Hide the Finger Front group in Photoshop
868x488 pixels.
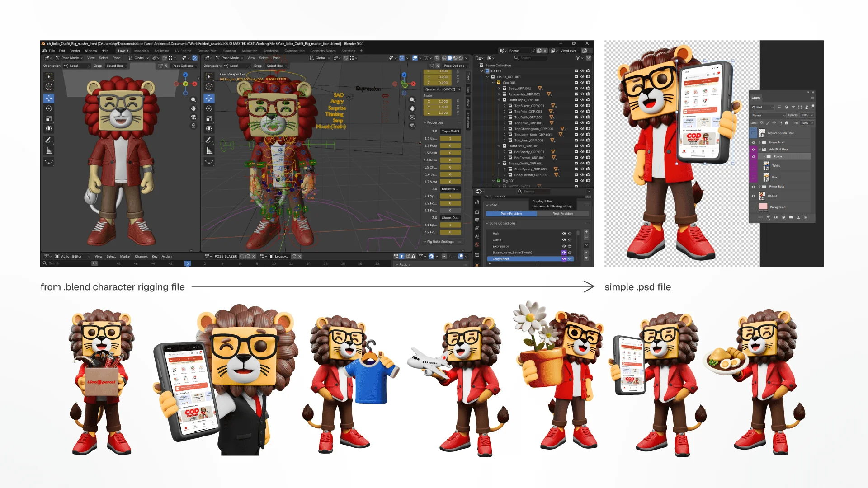(x=754, y=142)
